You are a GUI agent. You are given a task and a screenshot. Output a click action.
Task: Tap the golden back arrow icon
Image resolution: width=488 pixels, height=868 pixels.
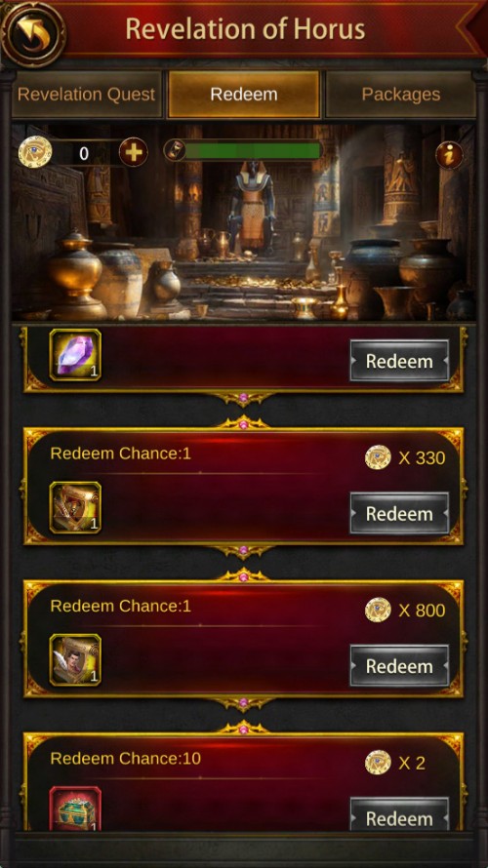(33, 33)
